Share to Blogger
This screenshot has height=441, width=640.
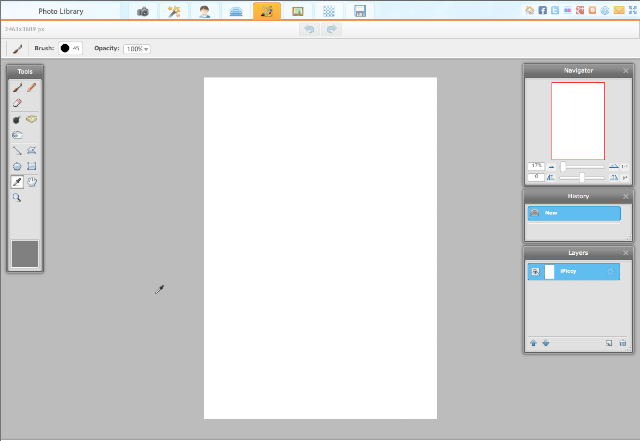(x=592, y=10)
